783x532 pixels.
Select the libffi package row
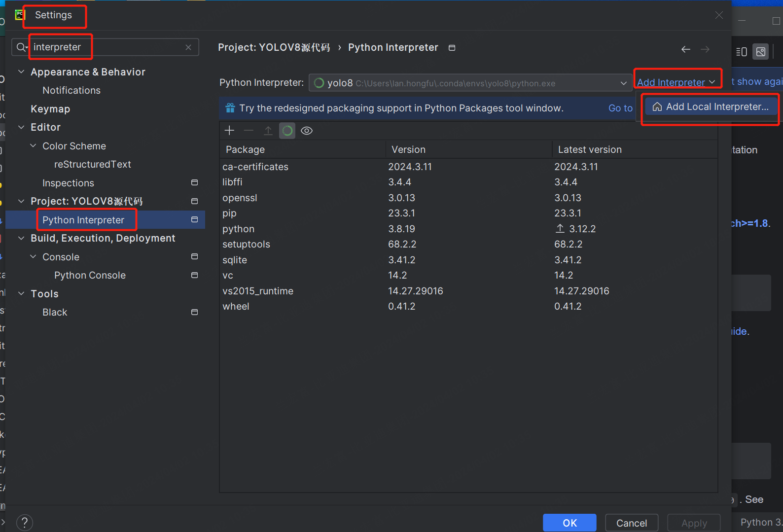pyautogui.click(x=468, y=182)
